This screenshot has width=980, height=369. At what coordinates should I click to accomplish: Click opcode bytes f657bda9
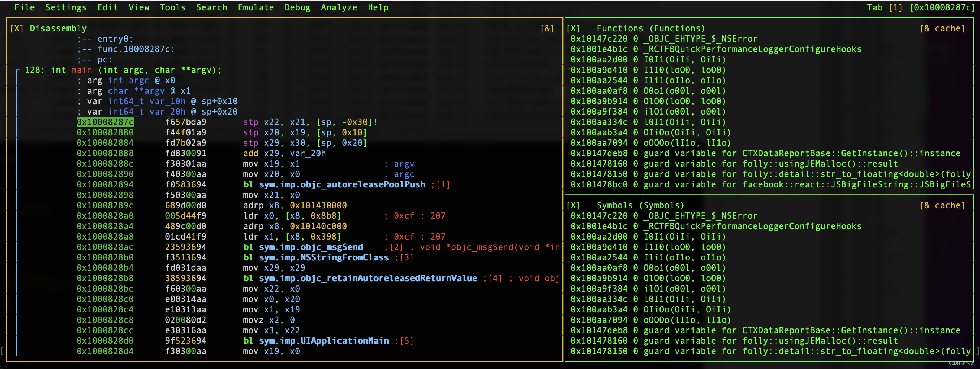coord(186,122)
